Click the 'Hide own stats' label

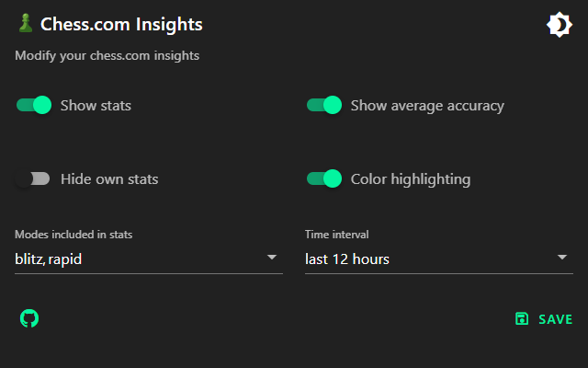109,179
